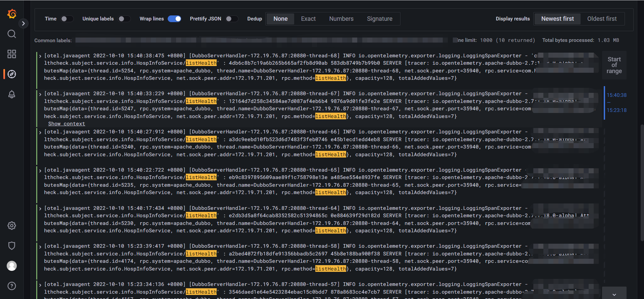Choose the Exact dedup option
644x299 pixels.
click(x=308, y=19)
